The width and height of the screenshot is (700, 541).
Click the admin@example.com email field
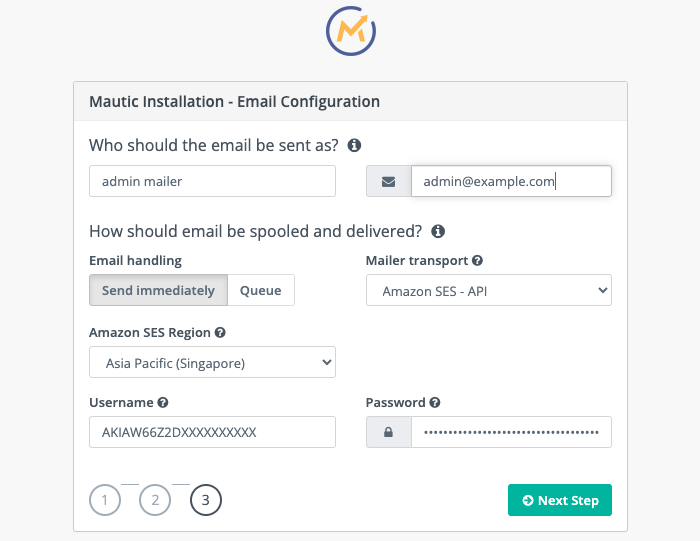click(510, 181)
